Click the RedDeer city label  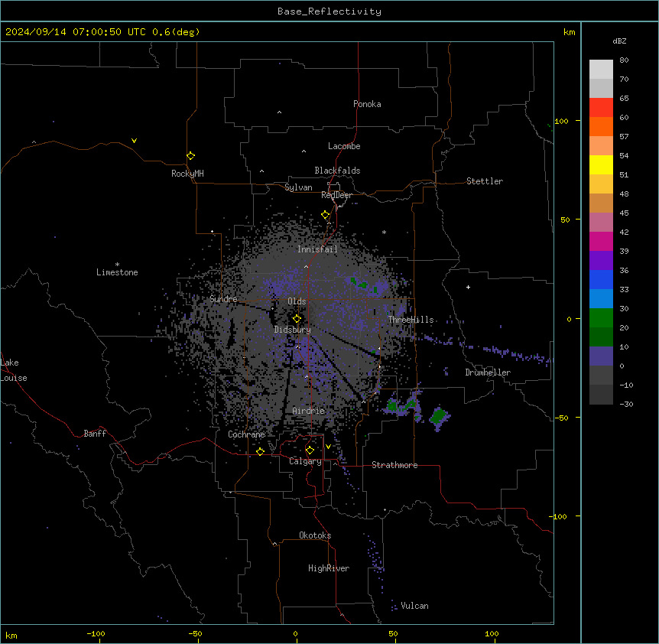(337, 195)
